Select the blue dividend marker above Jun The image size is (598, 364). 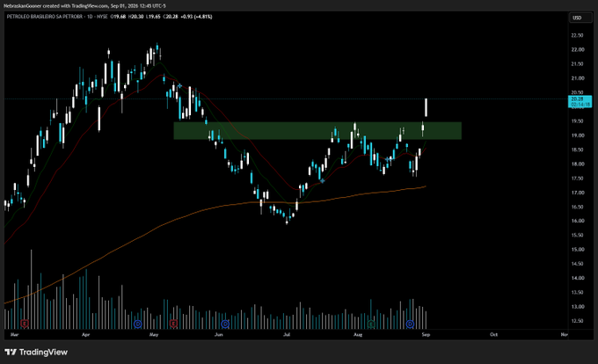point(225,324)
